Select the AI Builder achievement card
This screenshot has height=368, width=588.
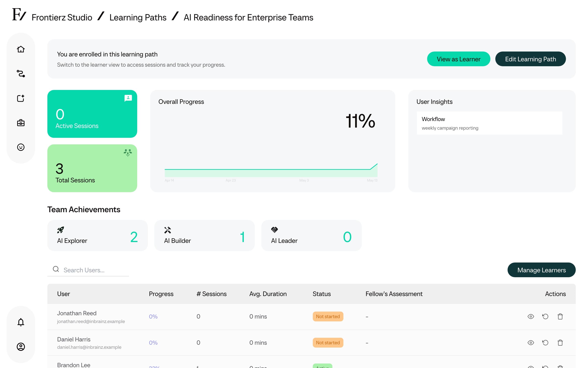204,235
